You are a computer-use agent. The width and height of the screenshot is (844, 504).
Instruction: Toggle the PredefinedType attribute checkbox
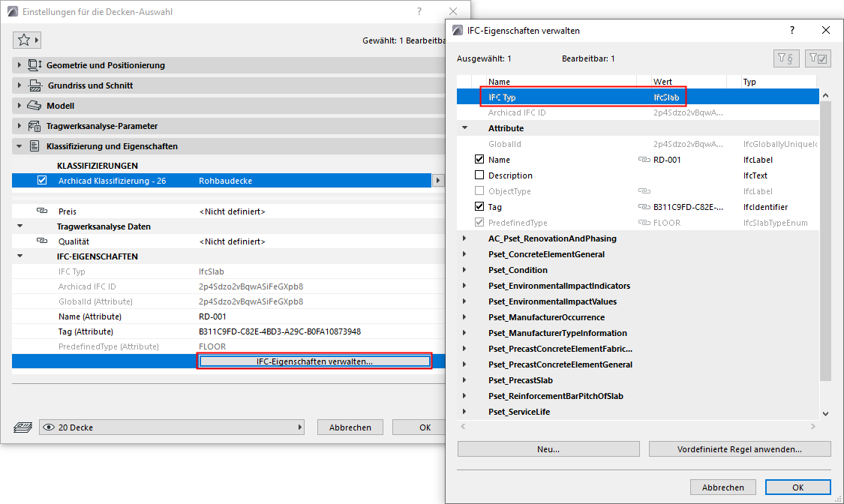(479, 222)
